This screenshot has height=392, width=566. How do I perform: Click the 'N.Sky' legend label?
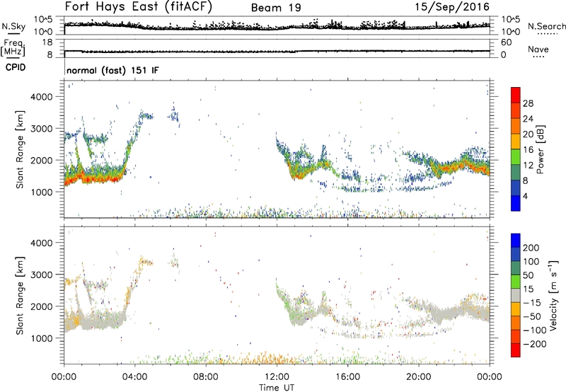(13, 26)
